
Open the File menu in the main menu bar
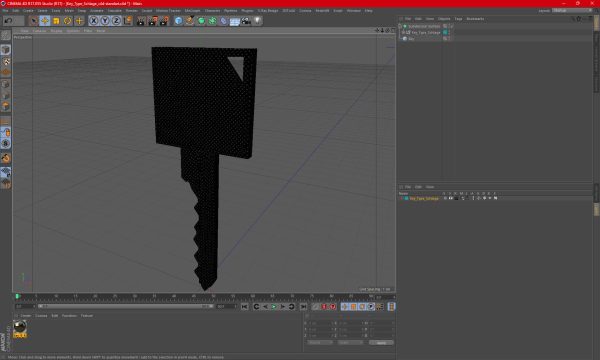pos(5,11)
